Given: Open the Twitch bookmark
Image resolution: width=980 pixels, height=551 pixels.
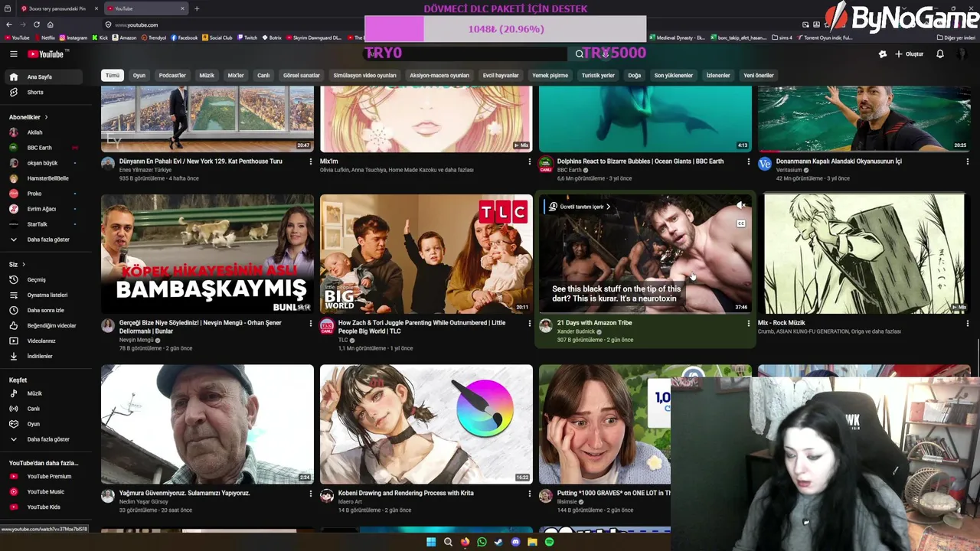Looking at the screenshot, I should (x=247, y=37).
